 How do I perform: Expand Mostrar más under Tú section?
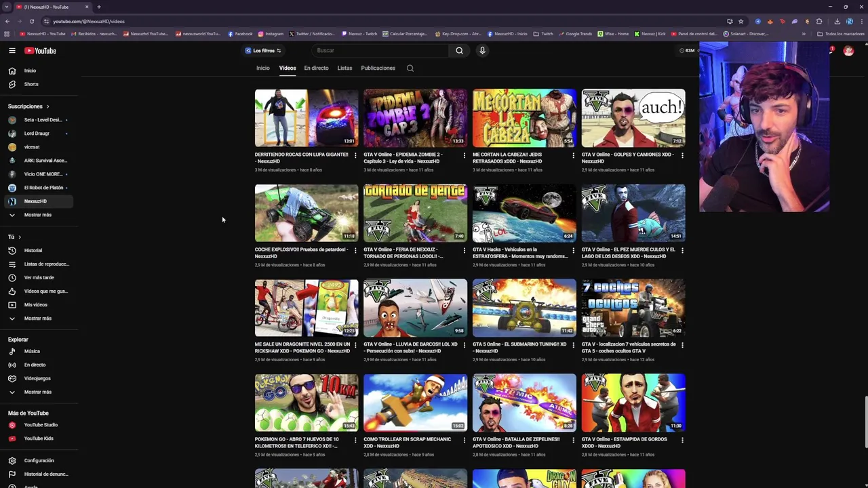point(39,318)
